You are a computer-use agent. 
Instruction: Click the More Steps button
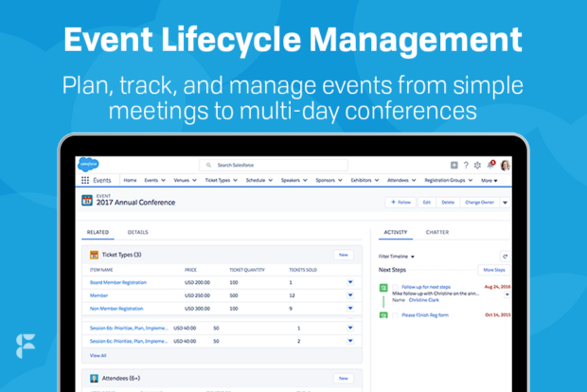click(x=494, y=270)
